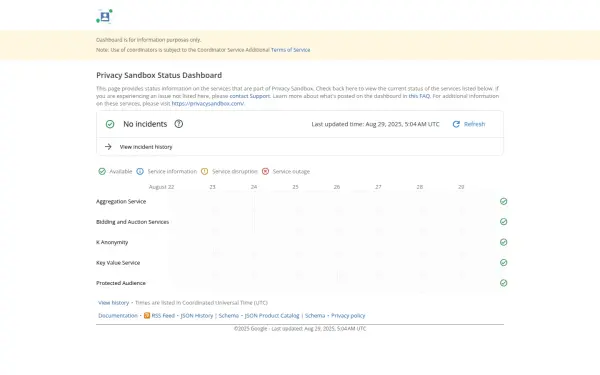Click the help question mark beside No incidents

point(179,124)
